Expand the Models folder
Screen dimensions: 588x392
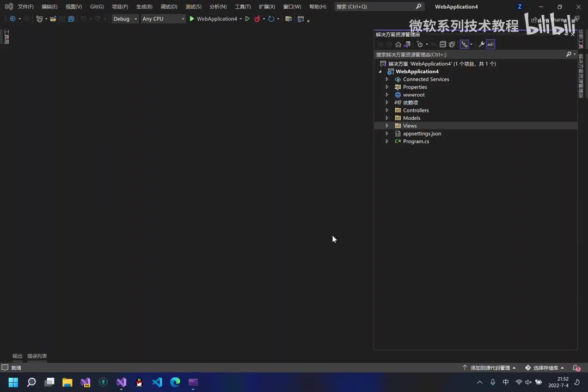click(387, 118)
